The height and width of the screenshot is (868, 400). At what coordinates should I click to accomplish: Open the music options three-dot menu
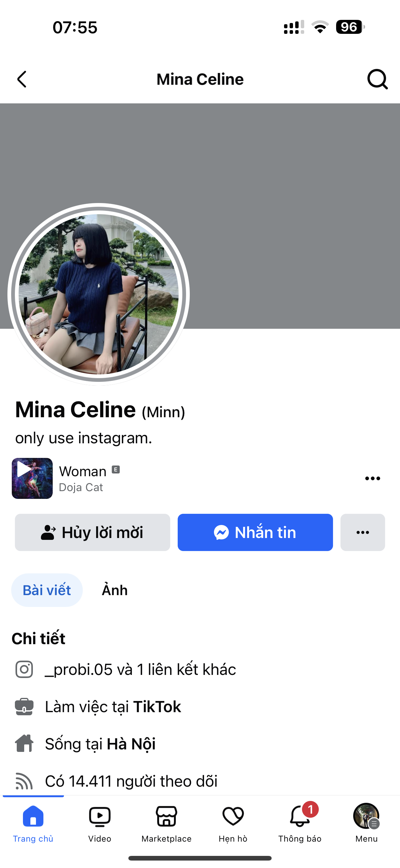click(x=372, y=478)
